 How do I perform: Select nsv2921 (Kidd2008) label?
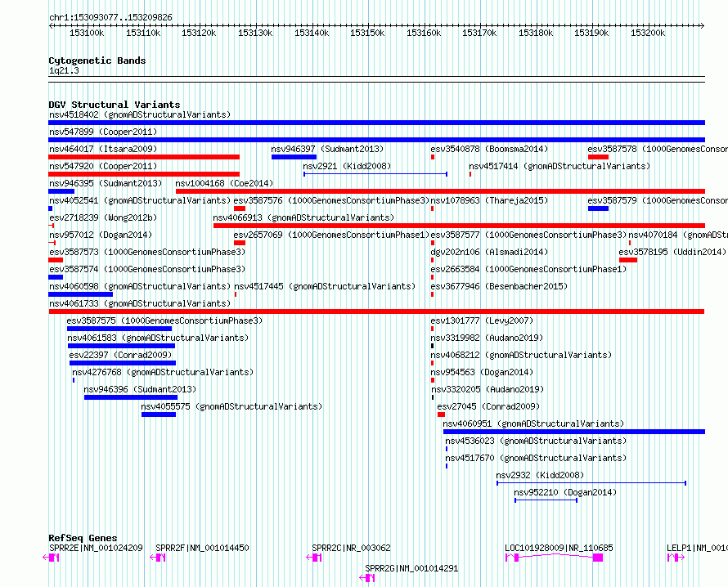click(347, 166)
